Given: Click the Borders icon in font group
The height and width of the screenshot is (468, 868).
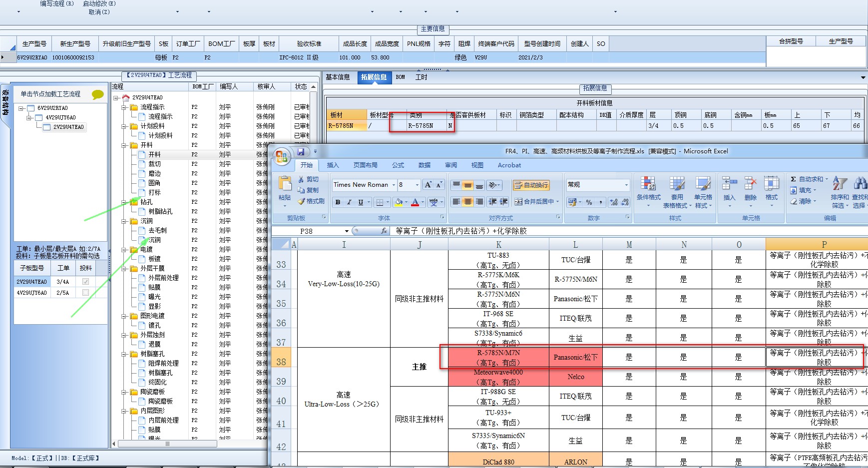Looking at the screenshot, I should pyautogui.click(x=380, y=202).
